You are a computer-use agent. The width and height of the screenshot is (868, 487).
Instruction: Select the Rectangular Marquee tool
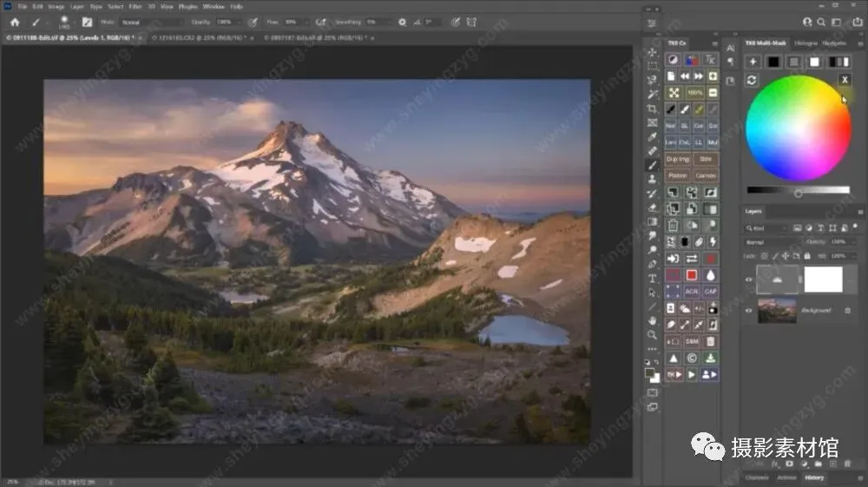point(653,66)
